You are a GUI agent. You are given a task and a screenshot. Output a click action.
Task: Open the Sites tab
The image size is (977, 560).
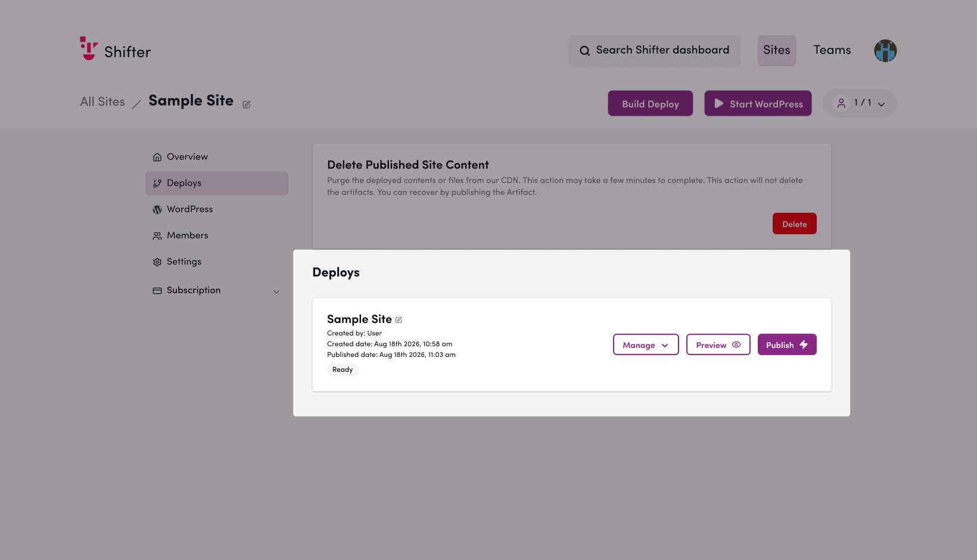777,51
